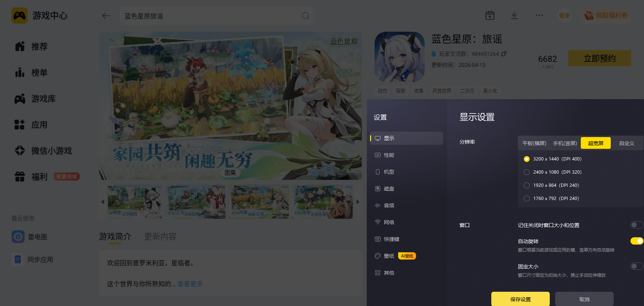Click the 登录 login button

(564, 15)
